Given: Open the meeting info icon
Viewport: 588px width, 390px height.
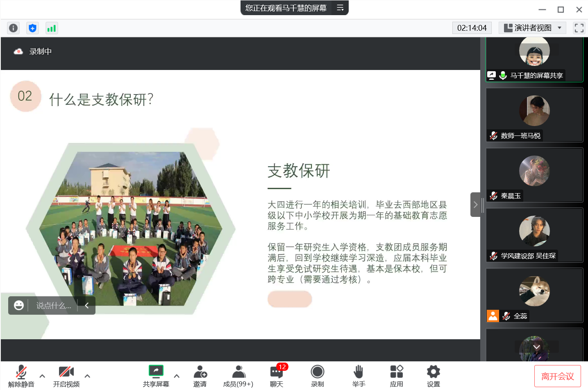Looking at the screenshot, I should click(13, 28).
